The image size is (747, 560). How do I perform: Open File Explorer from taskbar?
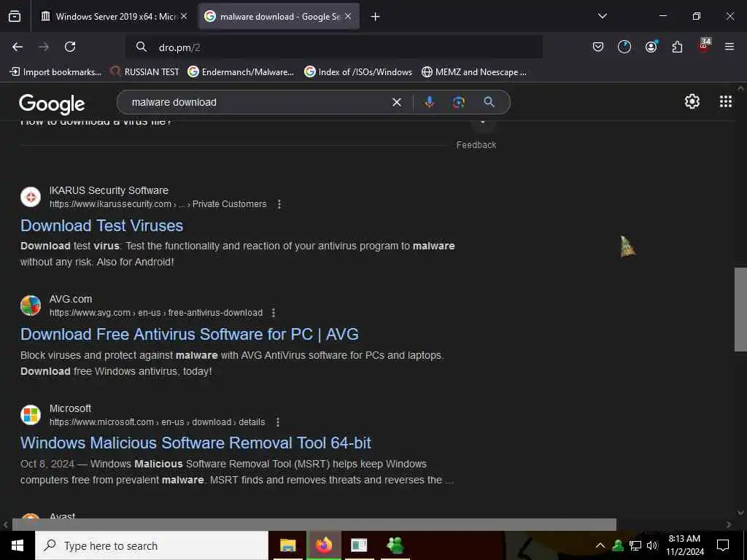287,545
